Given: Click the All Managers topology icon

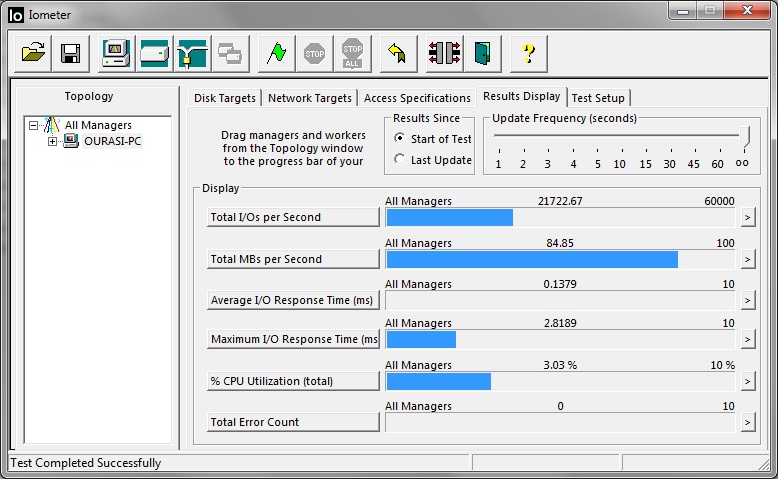Looking at the screenshot, I should click(52, 125).
